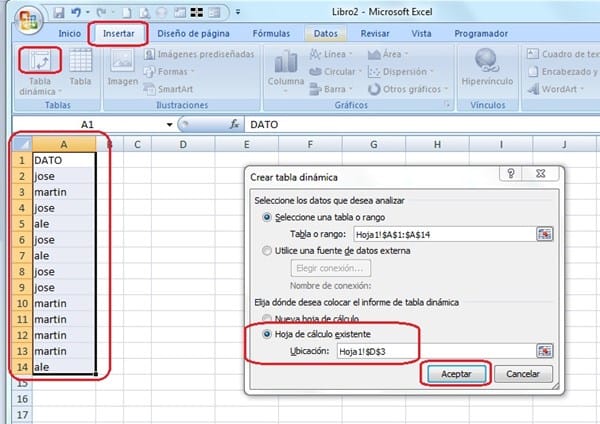Select column G header
The width and height of the screenshot is (600, 424).
pyautogui.click(x=373, y=144)
